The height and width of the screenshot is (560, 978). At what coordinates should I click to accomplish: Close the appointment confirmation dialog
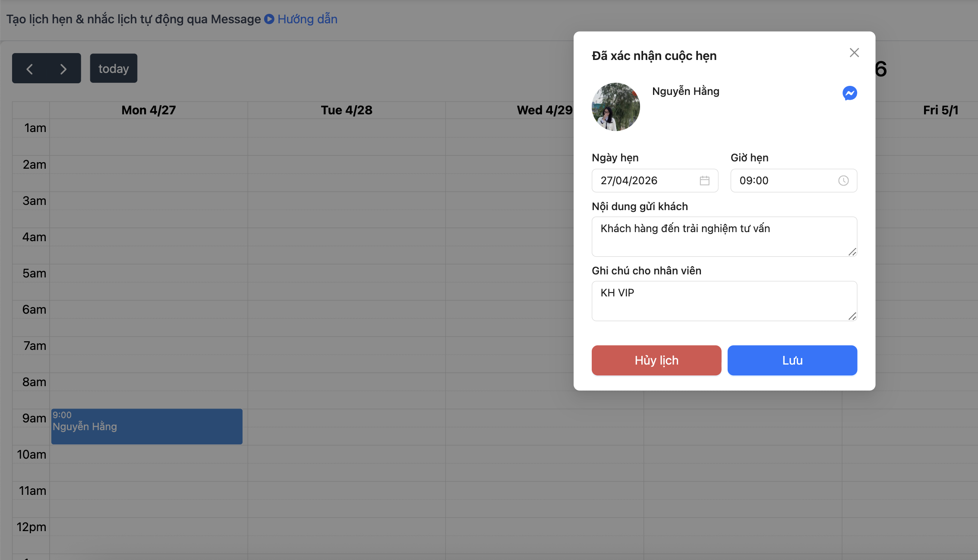[x=854, y=53]
